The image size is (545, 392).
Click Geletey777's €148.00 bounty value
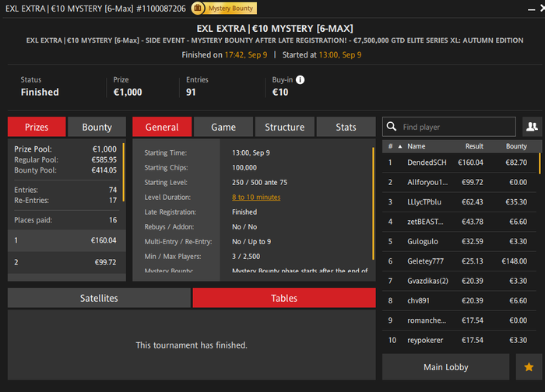coord(515,261)
